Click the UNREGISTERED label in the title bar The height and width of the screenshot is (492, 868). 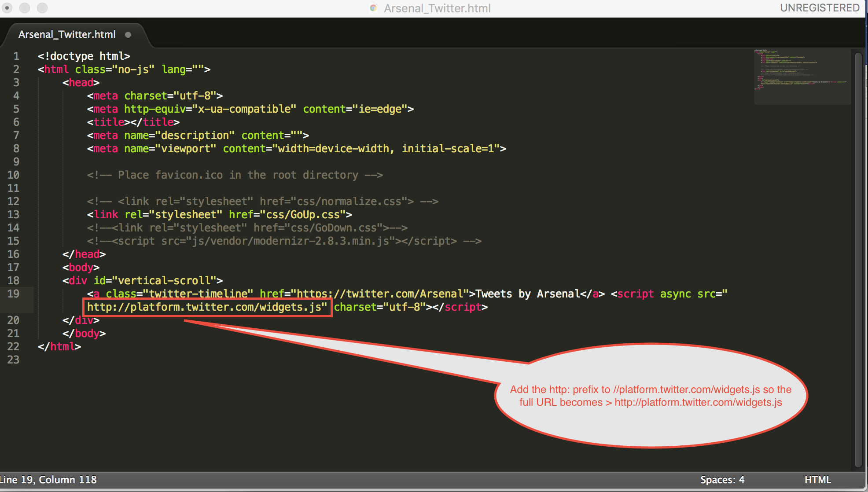point(820,8)
